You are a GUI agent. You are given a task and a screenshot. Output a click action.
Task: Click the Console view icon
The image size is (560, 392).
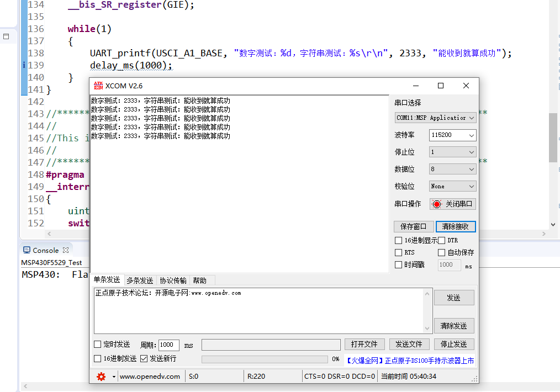(27, 250)
